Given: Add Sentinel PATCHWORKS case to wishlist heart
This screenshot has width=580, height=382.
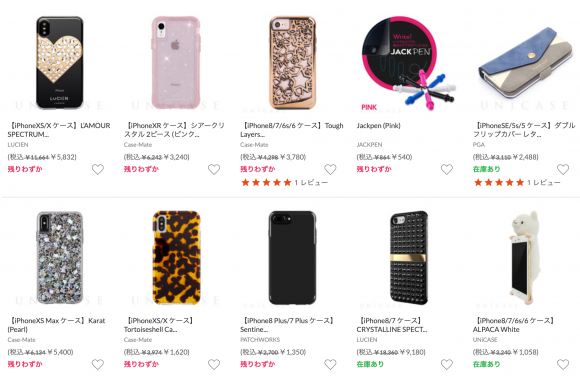Looking at the screenshot, I should tap(330, 365).
